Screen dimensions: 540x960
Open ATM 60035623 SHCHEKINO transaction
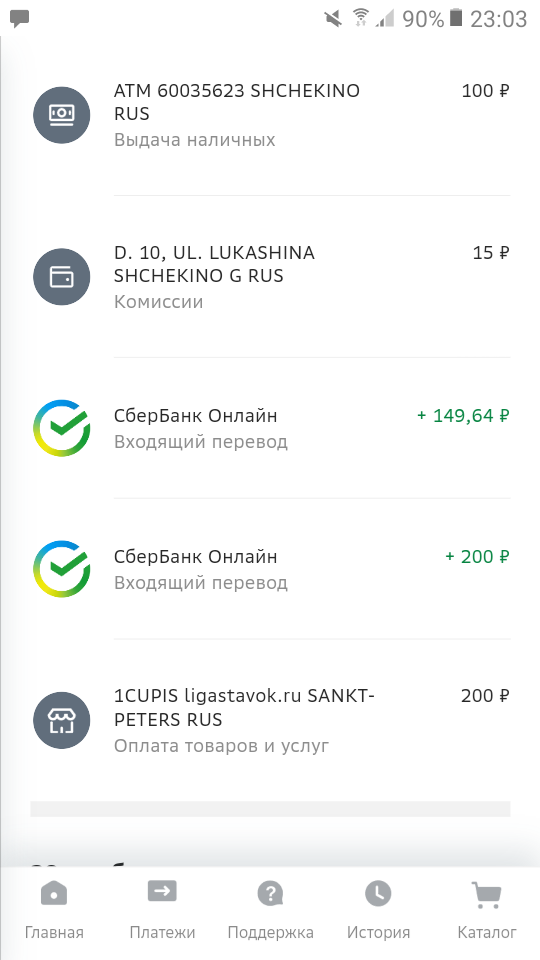click(270, 115)
